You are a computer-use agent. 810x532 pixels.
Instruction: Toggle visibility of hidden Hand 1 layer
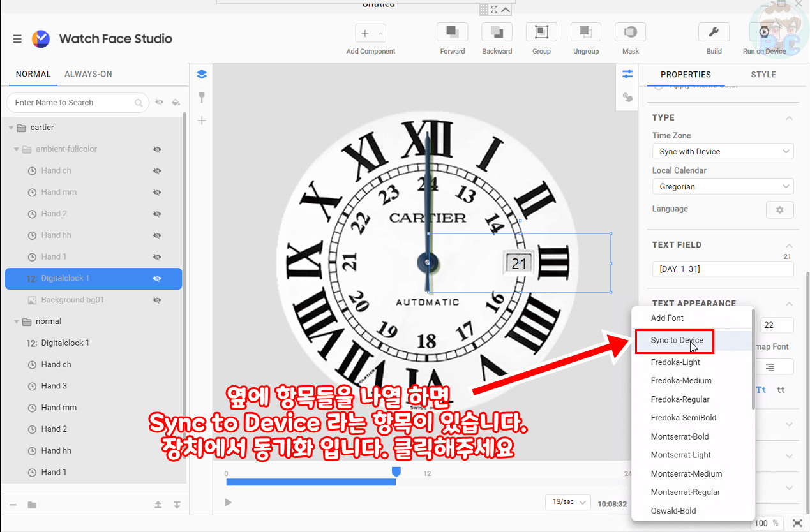(x=157, y=257)
